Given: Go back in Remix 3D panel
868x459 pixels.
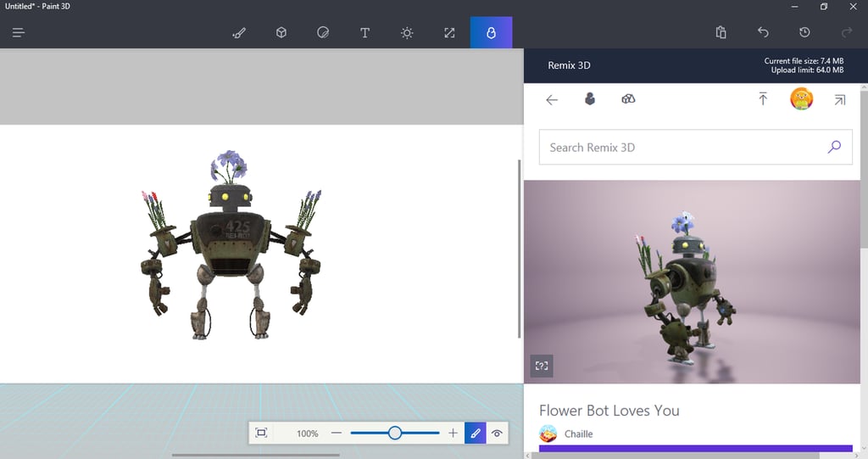Looking at the screenshot, I should (551, 100).
